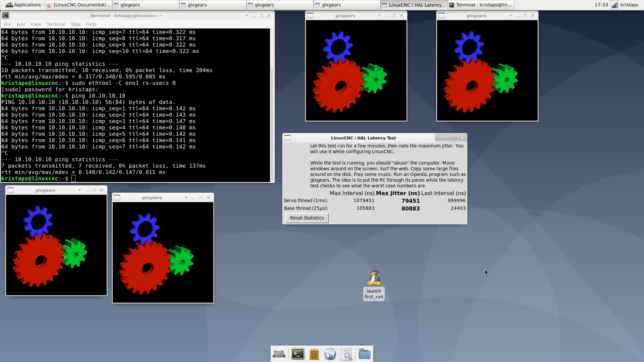Image resolution: width=644 pixels, height=362 pixels.
Task: Click the 'Servo thread (1ms):' label
Action: [306, 200]
